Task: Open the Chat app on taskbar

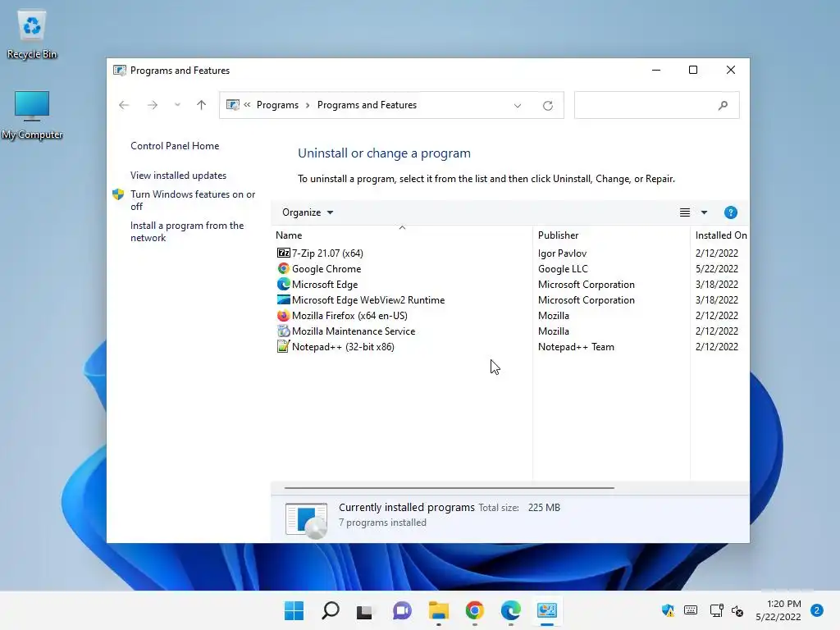Action: point(402,610)
